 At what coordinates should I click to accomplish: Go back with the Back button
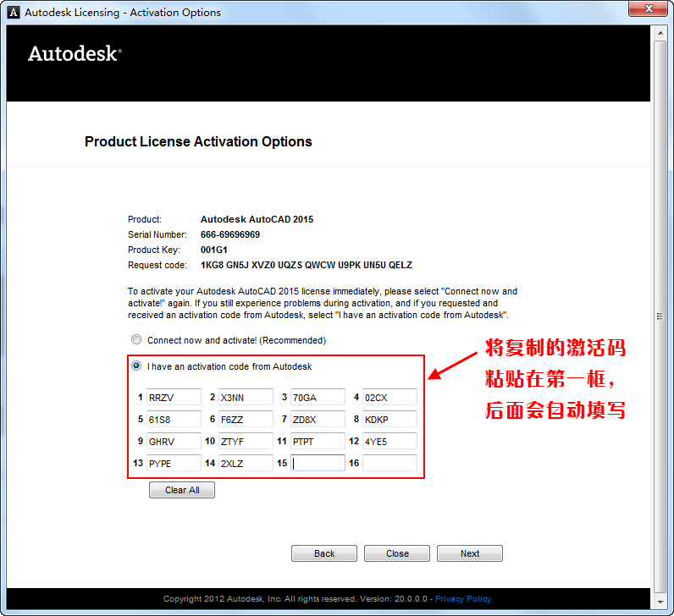tap(324, 553)
